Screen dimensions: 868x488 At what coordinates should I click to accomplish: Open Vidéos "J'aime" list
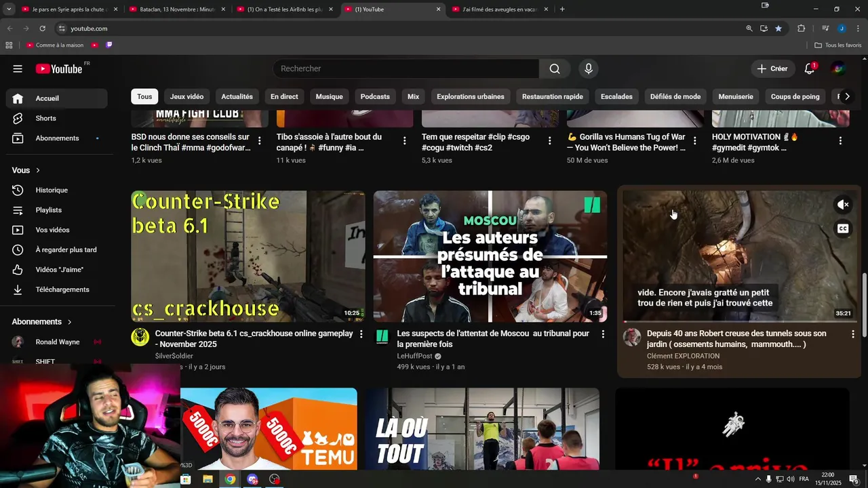point(56,270)
